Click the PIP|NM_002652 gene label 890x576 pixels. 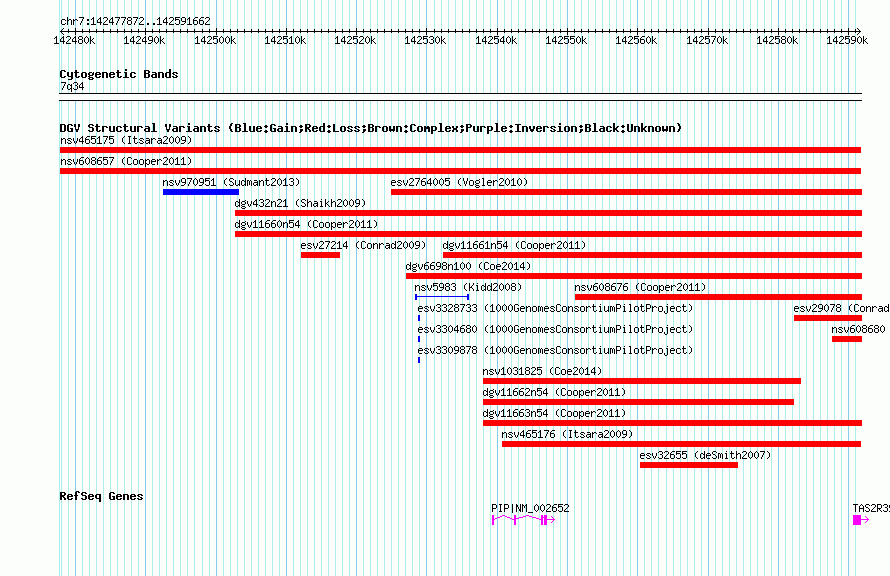pyautogui.click(x=530, y=508)
